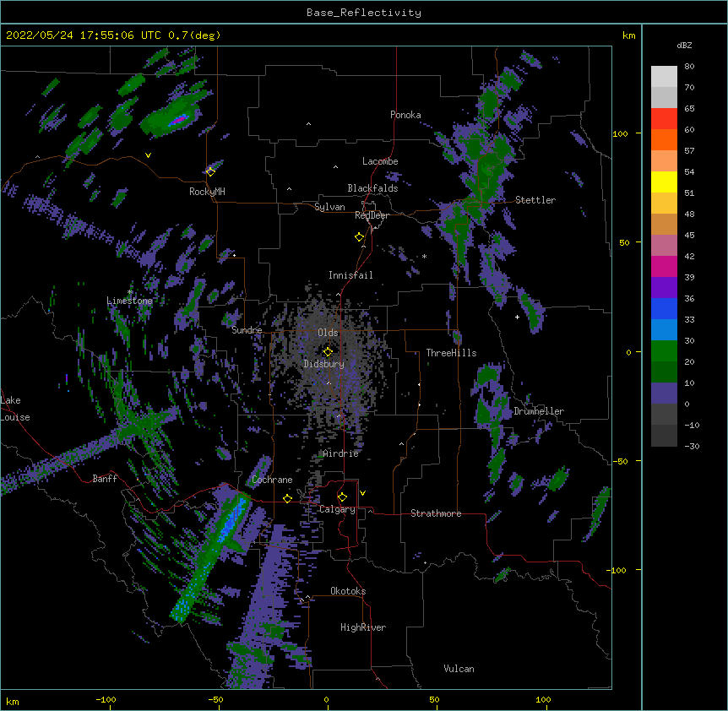
Task: Click the ThreeHills label
Action: [451, 353]
